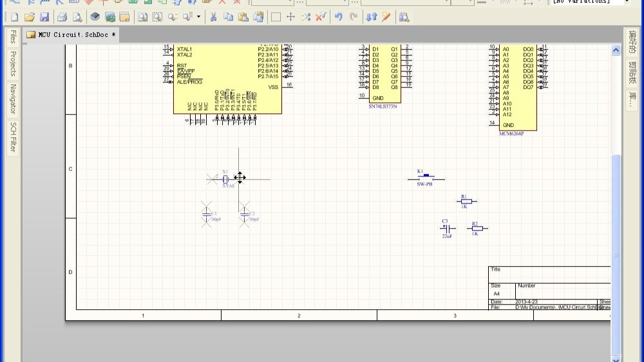This screenshot has width=644, height=362.
Task: Click the rubber stamp paste icon
Action: pos(258,17)
